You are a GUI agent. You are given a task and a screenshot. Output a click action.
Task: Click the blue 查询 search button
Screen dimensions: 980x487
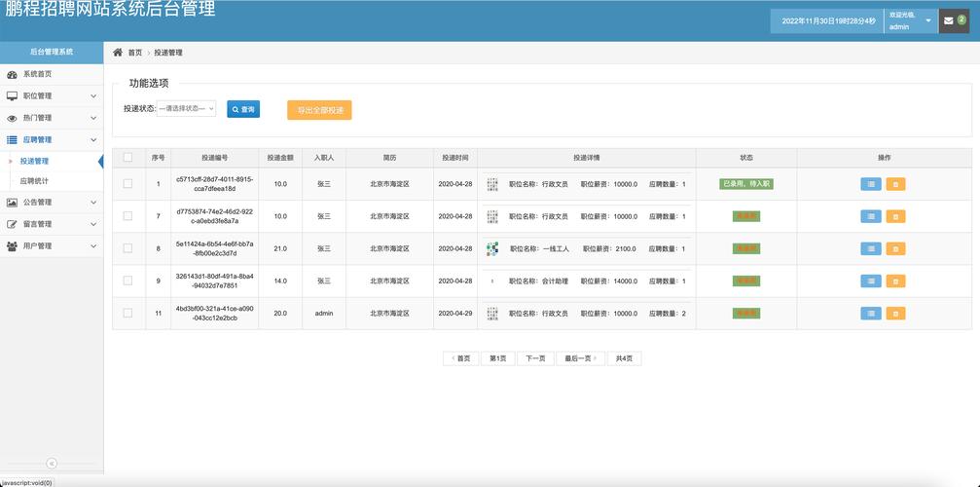[243, 109]
